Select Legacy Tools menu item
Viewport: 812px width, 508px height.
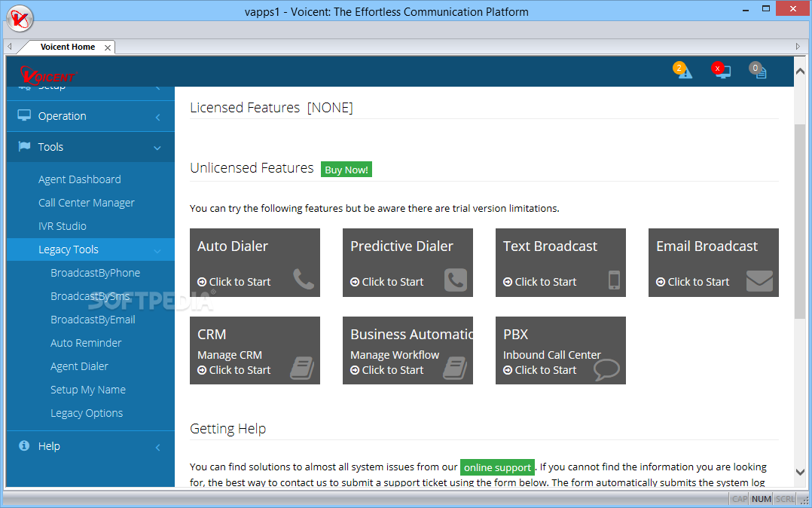point(90,249)
